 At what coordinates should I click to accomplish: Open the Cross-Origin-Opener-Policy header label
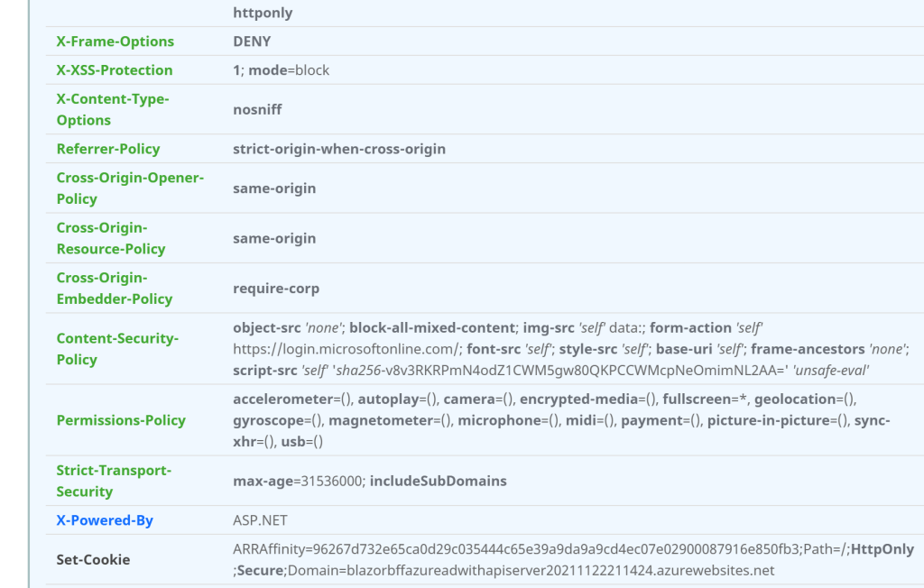pos(130,188)
